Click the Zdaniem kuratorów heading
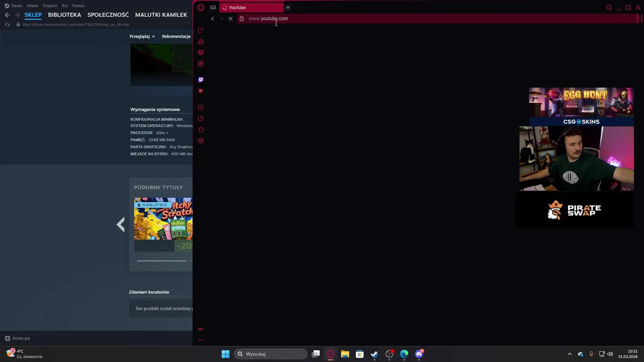This screenshot has height=362, width=644. [x=149, y=292]
